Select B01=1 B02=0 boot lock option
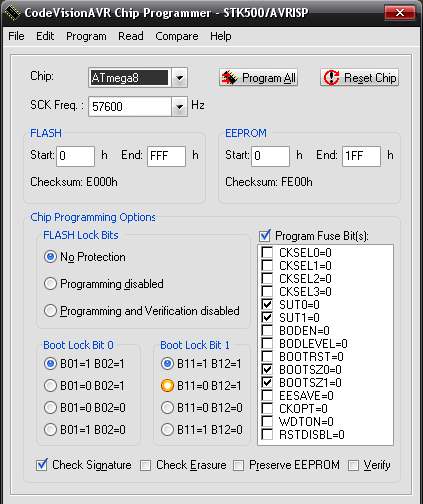 [x=50, y=430]
